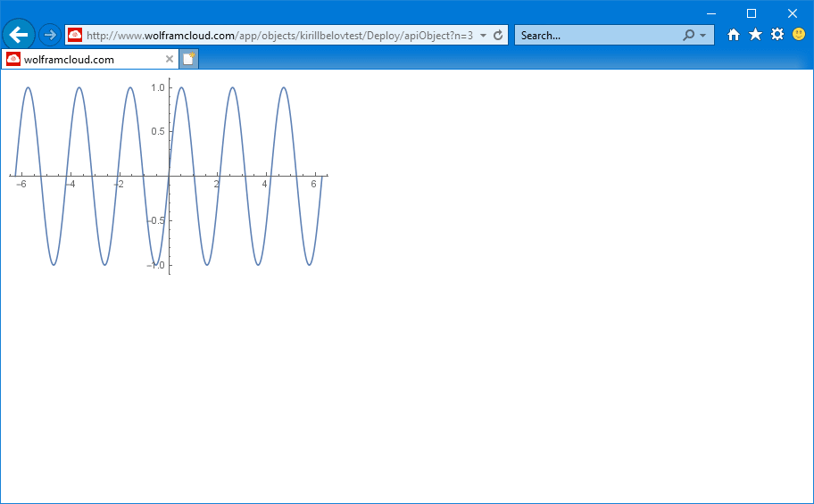Click the 6 x-axis label
The width and height of the screenshot is (814, 504).
point(313,185)
